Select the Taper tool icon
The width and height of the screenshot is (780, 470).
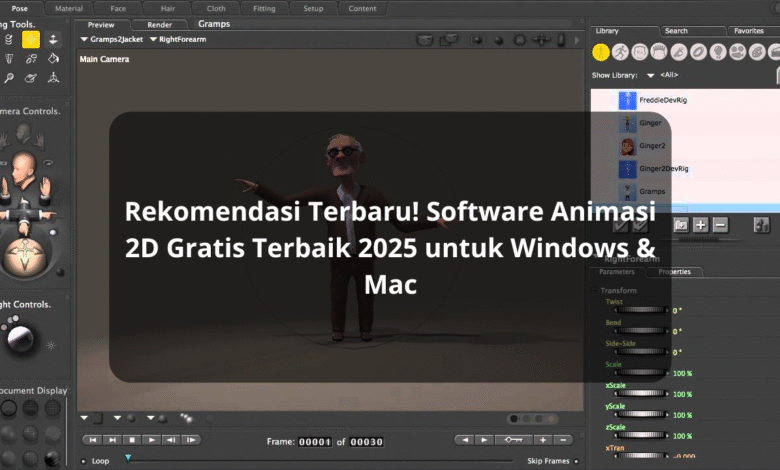click(x=8, y=59)
